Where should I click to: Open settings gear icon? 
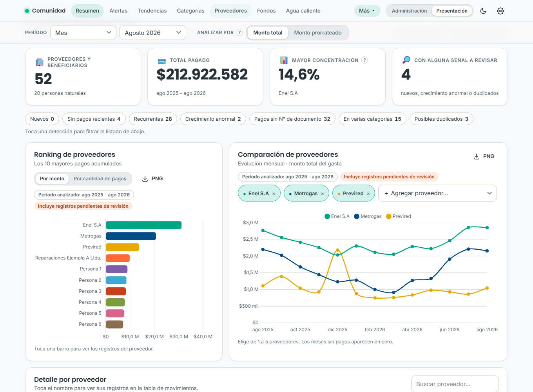click(x=500, y=11)
